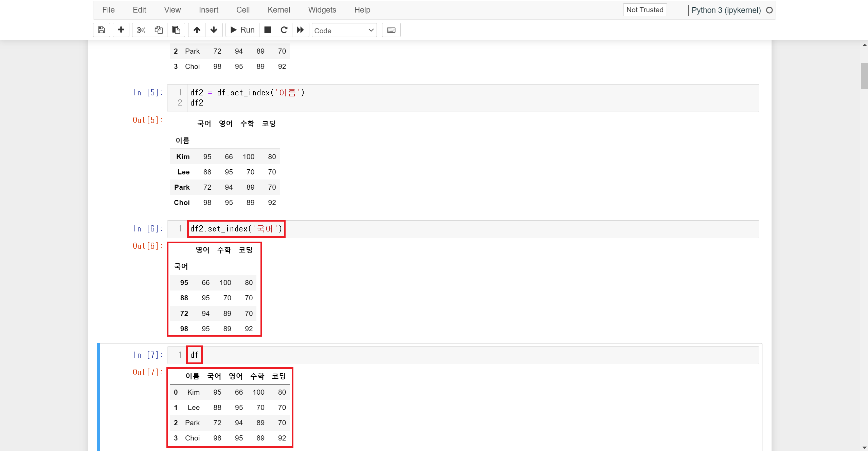Restart and run all cells fast-forward icon
This screenshot has width=868, height=451.
(301, 30)
